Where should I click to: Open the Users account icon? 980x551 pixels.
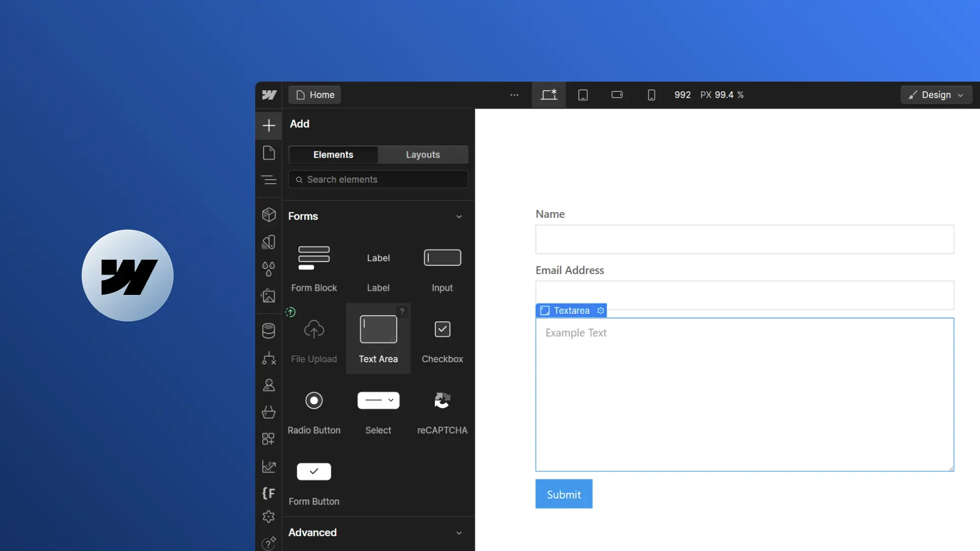click(x=269, y=385)
